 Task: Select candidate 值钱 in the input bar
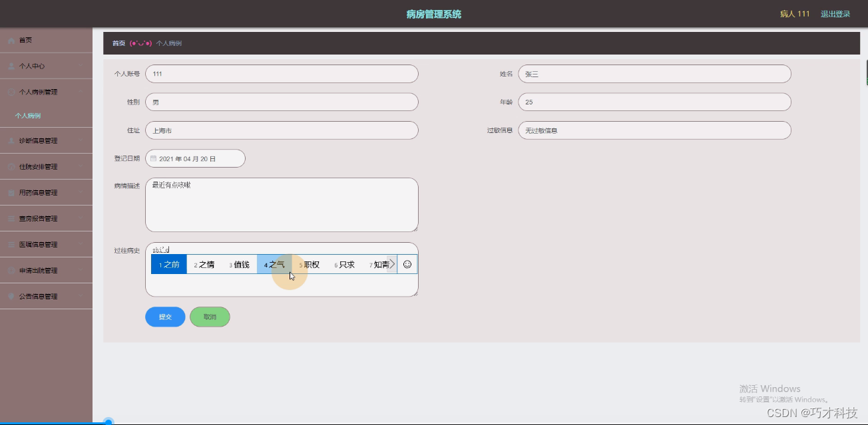240,264
